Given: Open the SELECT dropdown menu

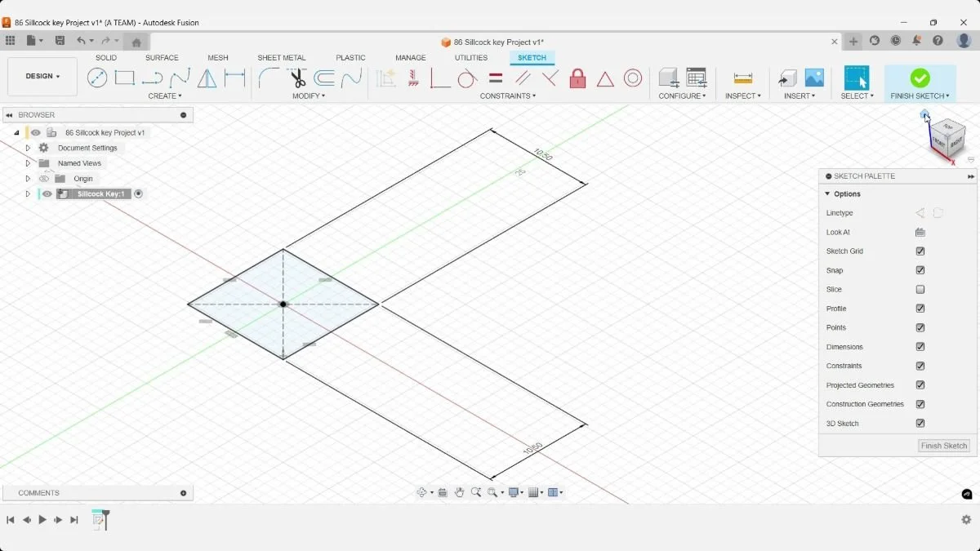Looking at the screenshot, I should tap(857, 96).
